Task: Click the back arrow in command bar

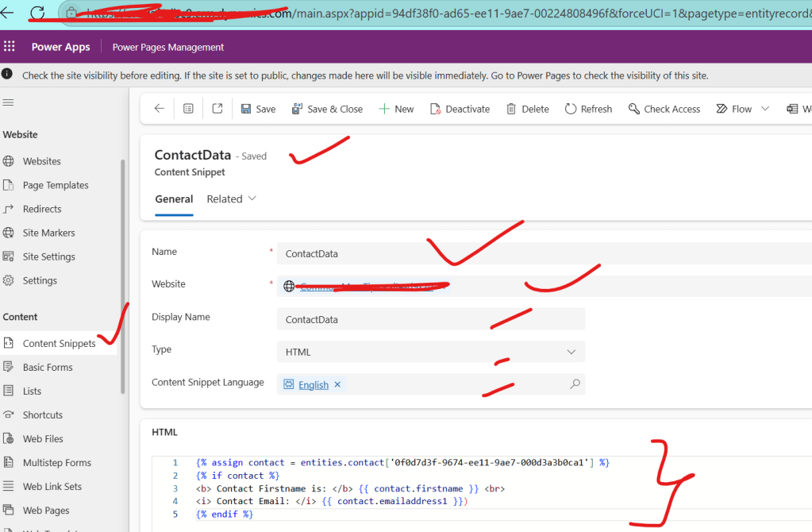Action: pyautogui.click(x=159, y=109)
